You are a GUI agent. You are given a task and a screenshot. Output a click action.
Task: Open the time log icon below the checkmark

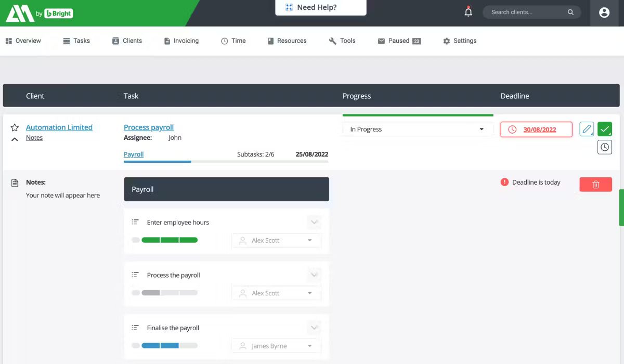click(x=604, y=147)
